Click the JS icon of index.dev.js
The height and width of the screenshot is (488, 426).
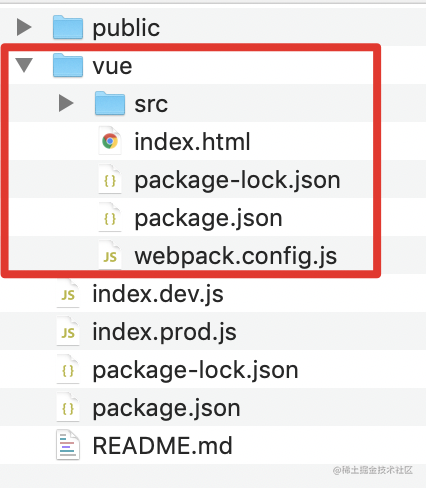[x=68, y=294]
